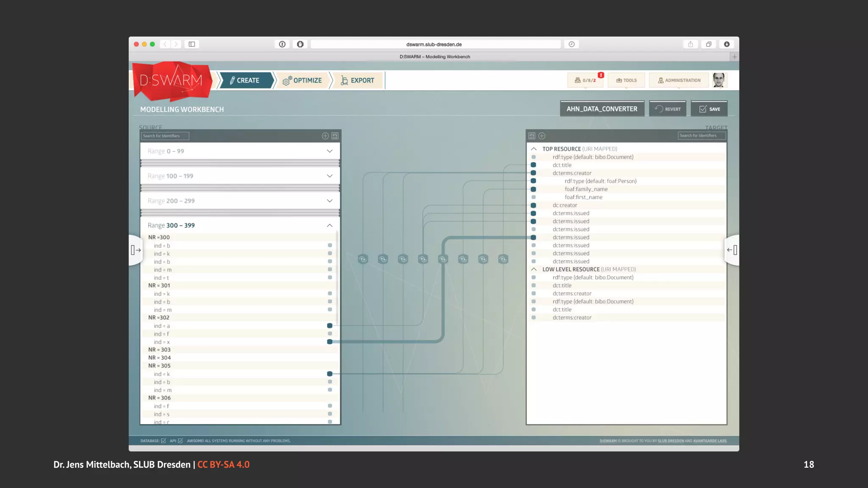868x488 pixels.
Task: Open the filter settings icon in the source panel
Action: click(x=335, y=136)
